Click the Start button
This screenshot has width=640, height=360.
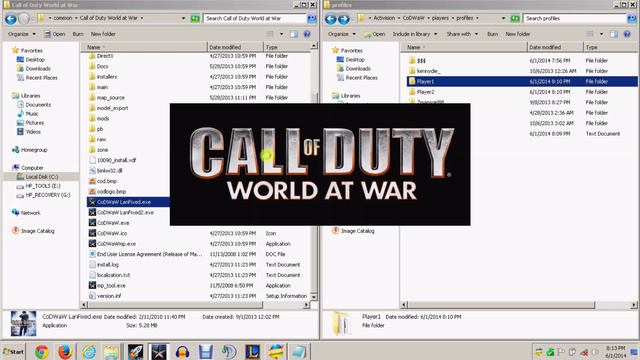13,352
